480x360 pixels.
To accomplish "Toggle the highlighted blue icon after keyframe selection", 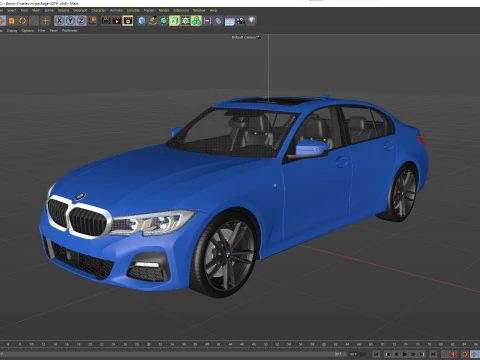I will pos(474,354).
